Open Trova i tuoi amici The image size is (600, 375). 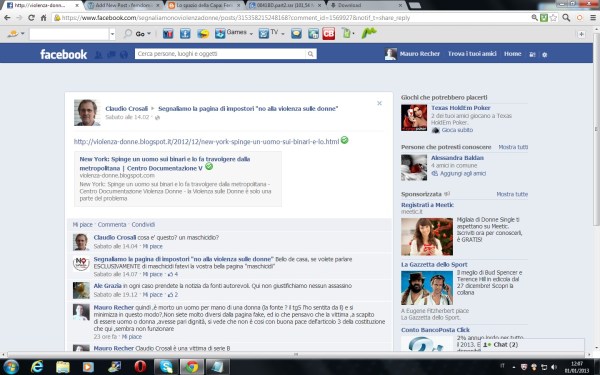click(x=472, y=54)
